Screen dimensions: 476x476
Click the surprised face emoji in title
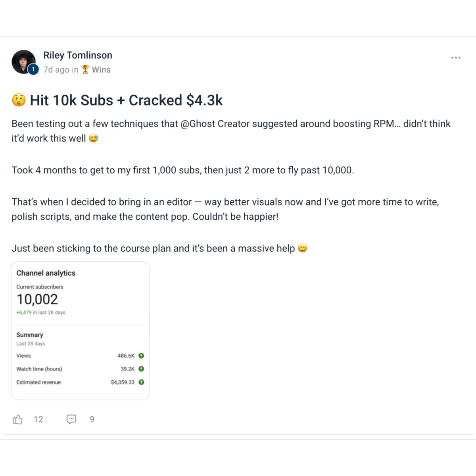(19, 100)
